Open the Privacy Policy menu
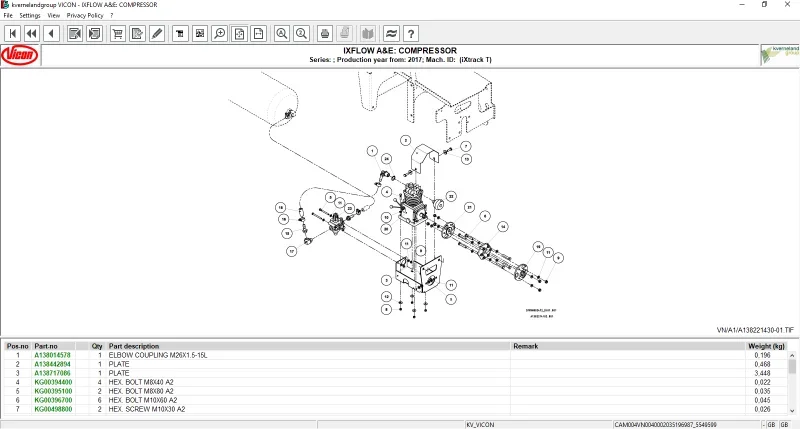Viewport: 800px width, 429px height. tap(85, 15)
